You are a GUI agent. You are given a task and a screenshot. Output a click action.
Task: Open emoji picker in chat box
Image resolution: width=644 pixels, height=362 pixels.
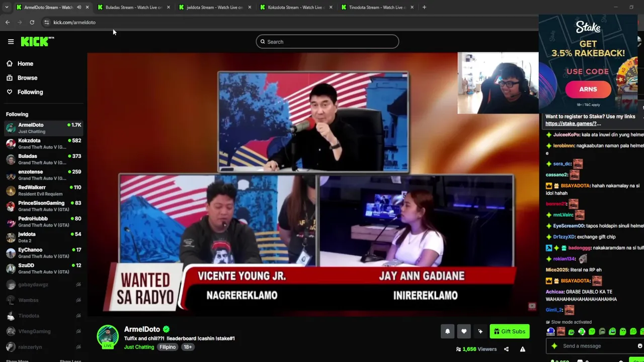(x=639, y=346)
